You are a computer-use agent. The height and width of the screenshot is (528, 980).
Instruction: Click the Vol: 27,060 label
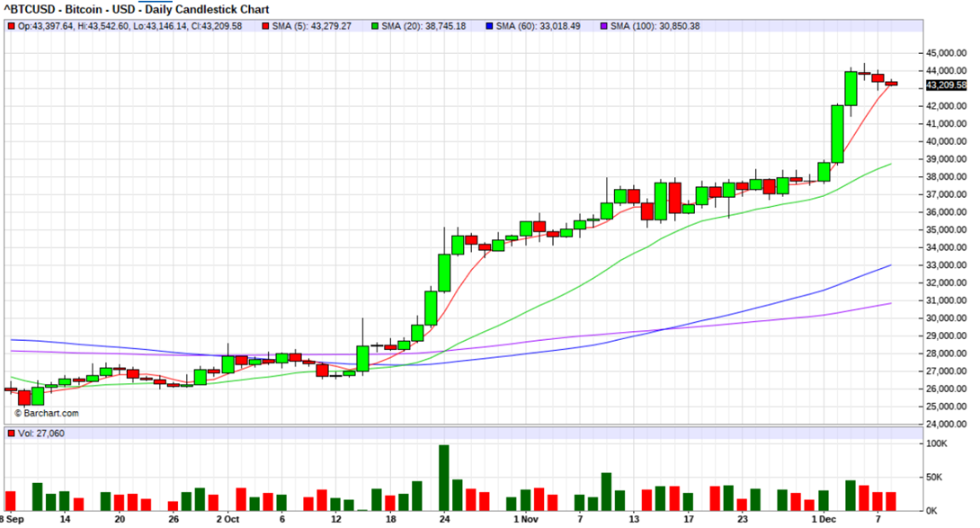click(x=40, y=434)
